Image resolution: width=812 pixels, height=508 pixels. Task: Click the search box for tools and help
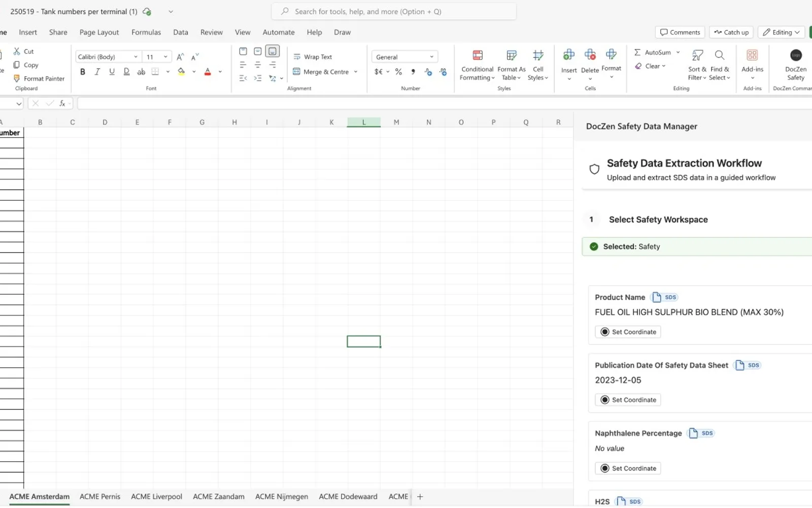(394, 11)
